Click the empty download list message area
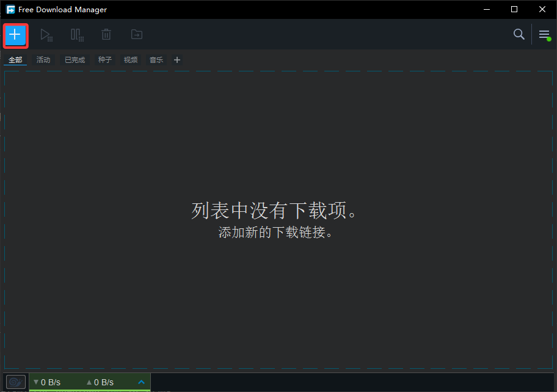Viewport: 557px width, 392px height. pyautogui.click(x=274, y=220)
